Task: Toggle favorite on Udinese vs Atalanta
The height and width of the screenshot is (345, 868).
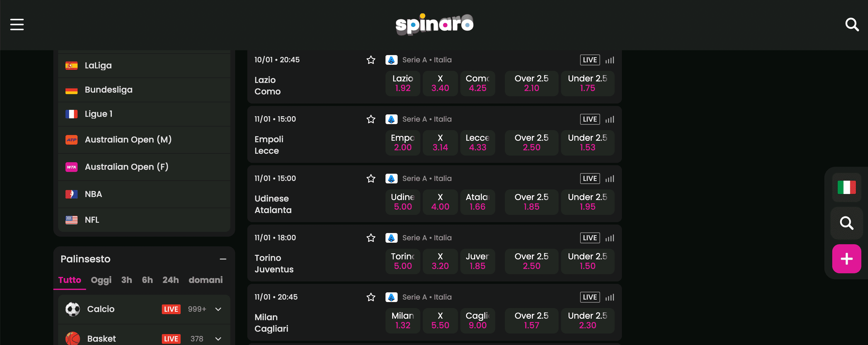Action: 371,178
